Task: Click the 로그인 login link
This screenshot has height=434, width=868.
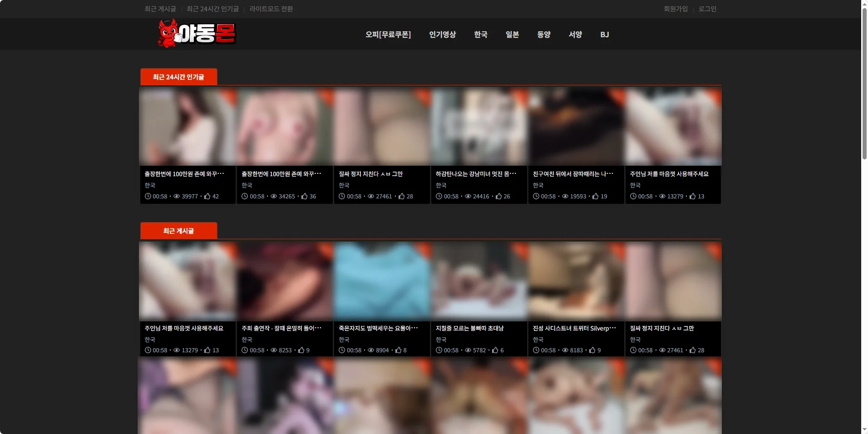Action: [x=707, y=9]
